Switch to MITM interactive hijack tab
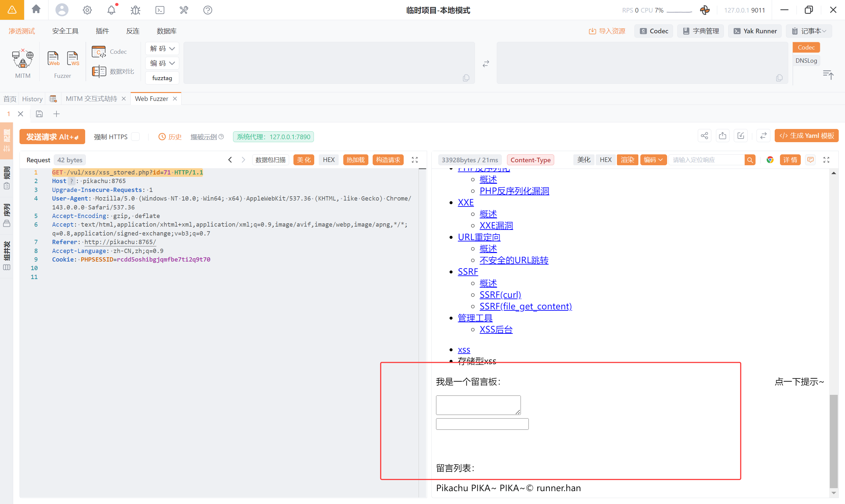The height and width of the screenshot is (504, 845). (91, 99)
